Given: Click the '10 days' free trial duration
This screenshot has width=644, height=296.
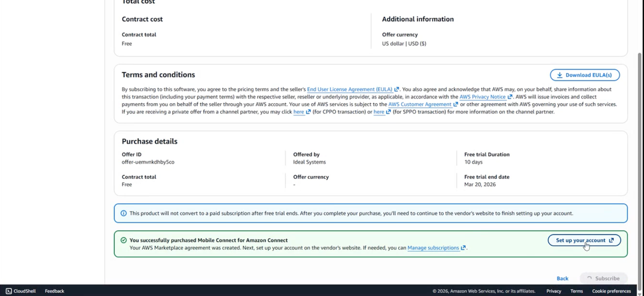Looking at the screenshot, I should (473, 162).
